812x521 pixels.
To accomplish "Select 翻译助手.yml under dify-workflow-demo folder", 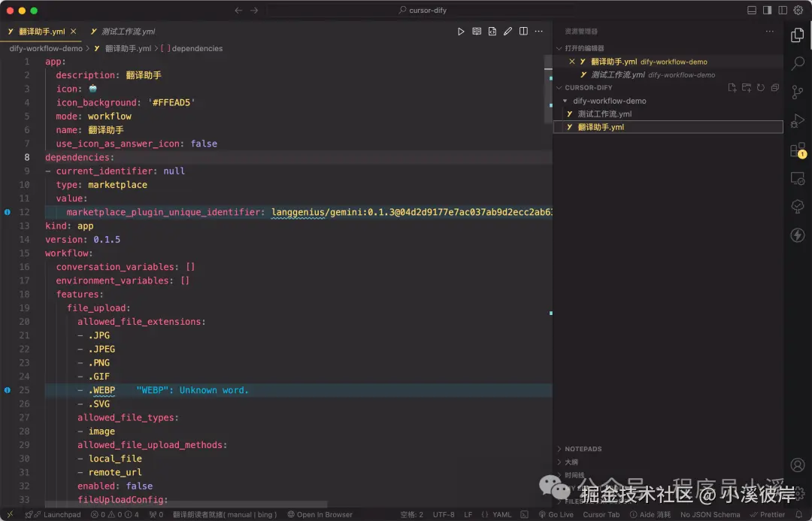I will [668, 127].
